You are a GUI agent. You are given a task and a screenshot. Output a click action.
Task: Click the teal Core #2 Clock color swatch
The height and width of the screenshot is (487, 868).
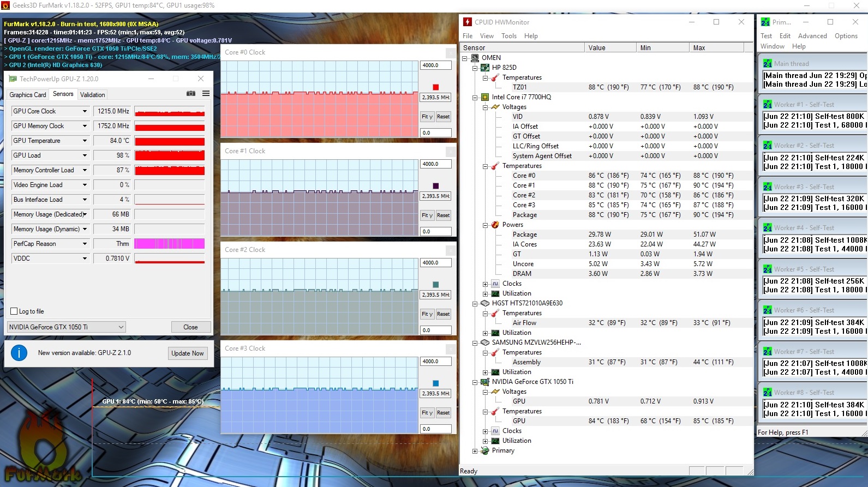pyautogui.click(x=435, y=285)
